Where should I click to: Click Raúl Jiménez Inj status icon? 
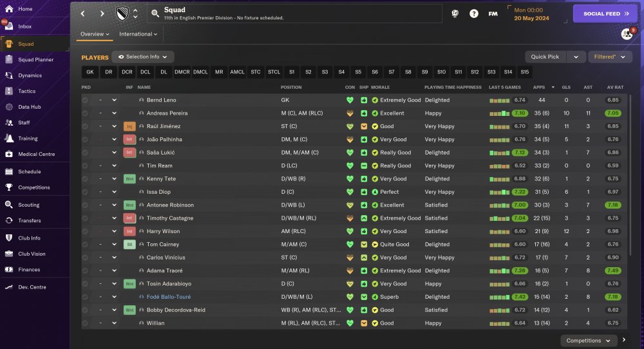pyautogui.click(x=129, y=126)
